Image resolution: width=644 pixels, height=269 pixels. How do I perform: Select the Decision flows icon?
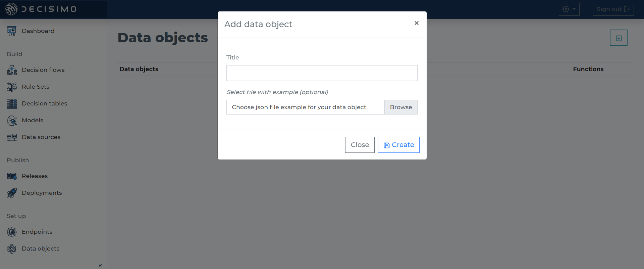(x=12, y=70)
